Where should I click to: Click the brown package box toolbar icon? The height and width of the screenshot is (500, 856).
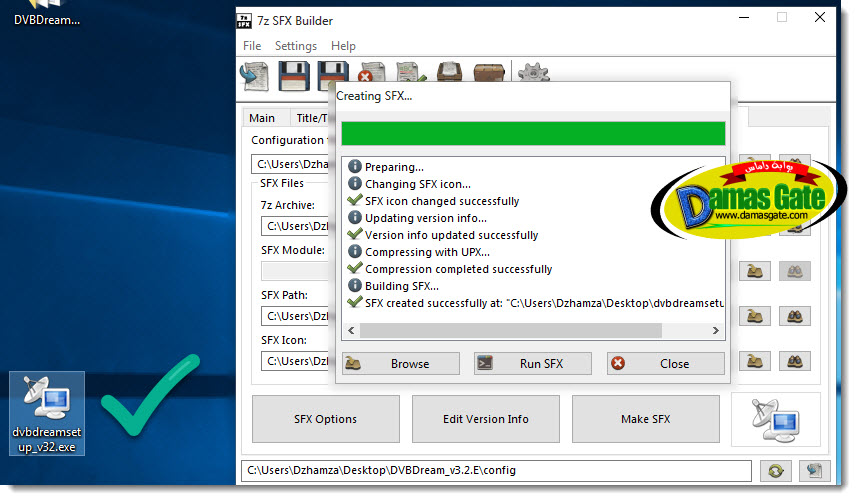pyautogui.click(x=489, y=72)
